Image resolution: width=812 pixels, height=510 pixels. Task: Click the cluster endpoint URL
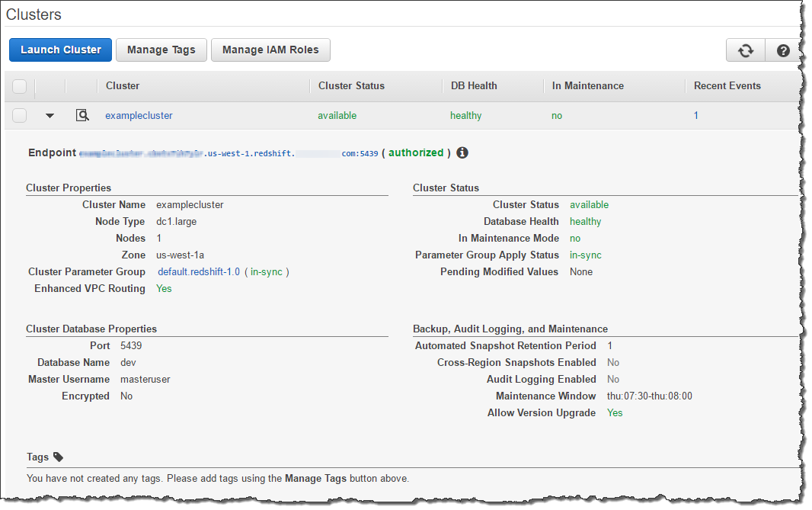tap(229, 153)
